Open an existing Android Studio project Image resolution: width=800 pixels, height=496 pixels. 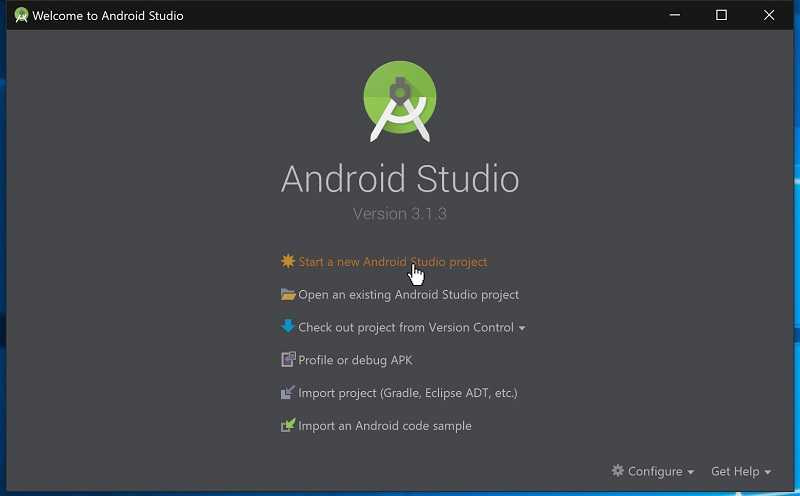[x=408, y=295]
